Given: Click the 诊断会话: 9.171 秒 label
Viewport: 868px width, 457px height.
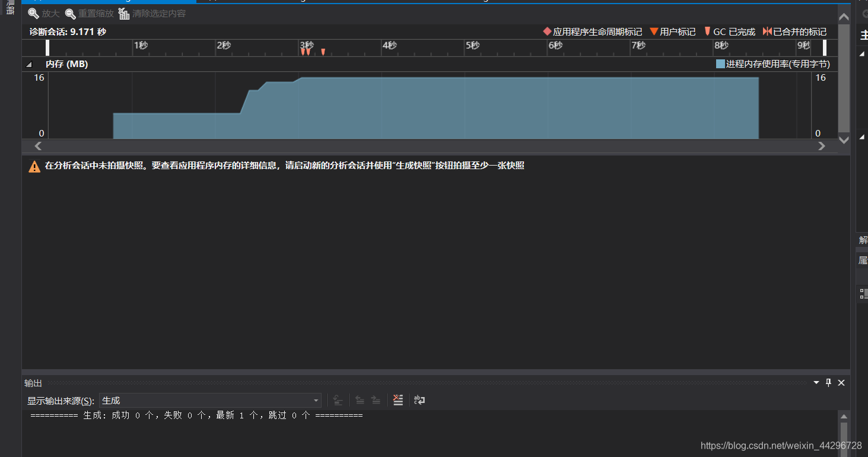Looking at the screenshot, I should tap(68, 31).
